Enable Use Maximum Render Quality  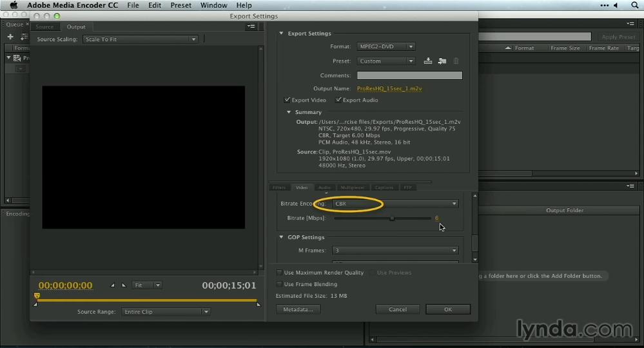pos(279,273)
